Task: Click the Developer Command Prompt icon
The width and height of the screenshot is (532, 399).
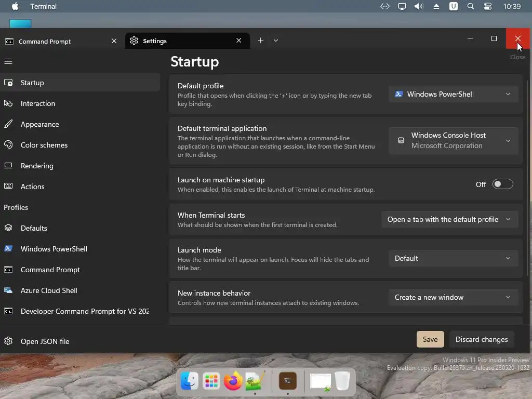Action: tap(8, 311)
